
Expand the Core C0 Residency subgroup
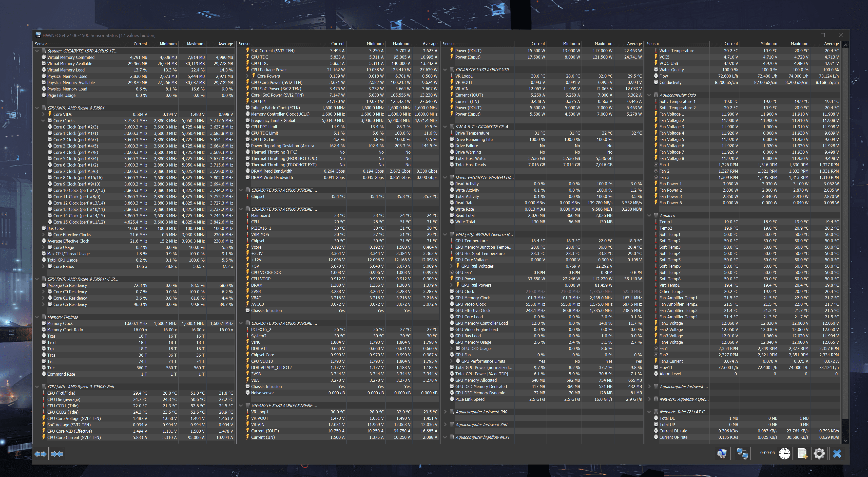coord(44,291)
